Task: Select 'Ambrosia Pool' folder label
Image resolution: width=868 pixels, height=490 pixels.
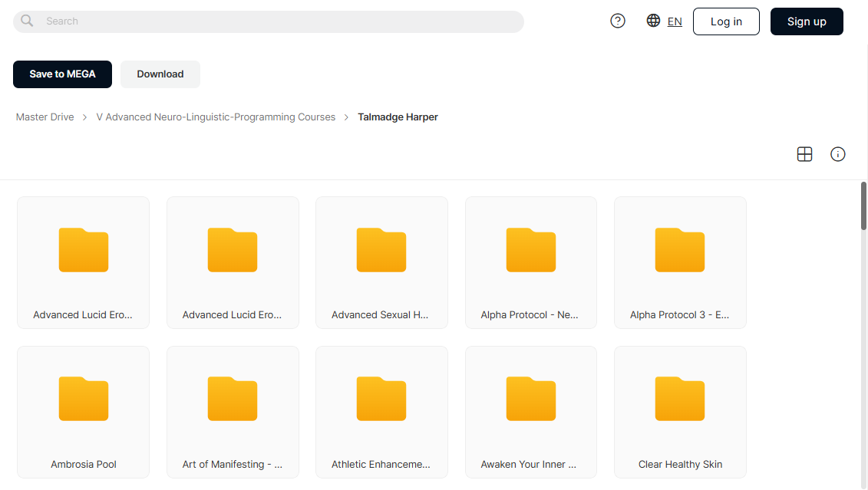Action: coord(84,465)
